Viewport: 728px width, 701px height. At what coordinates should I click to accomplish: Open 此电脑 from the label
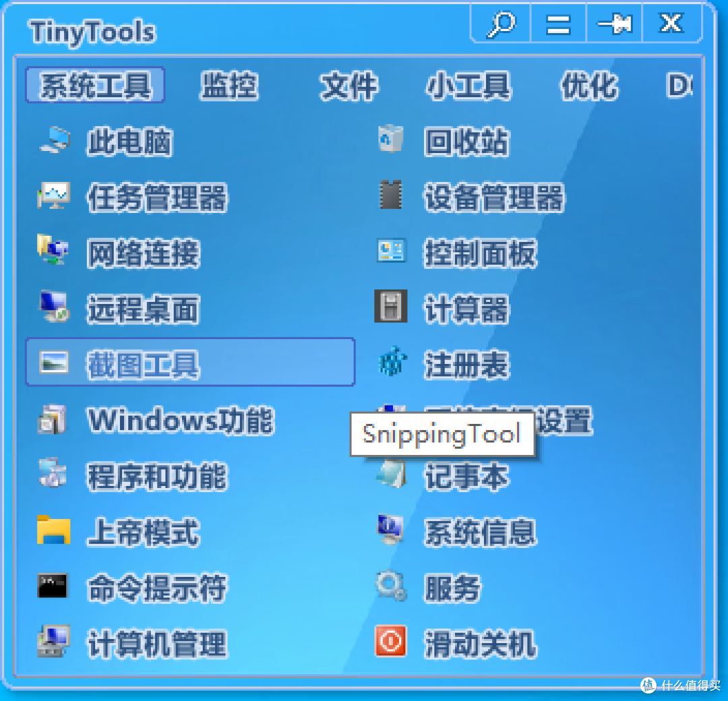[129, 141]
